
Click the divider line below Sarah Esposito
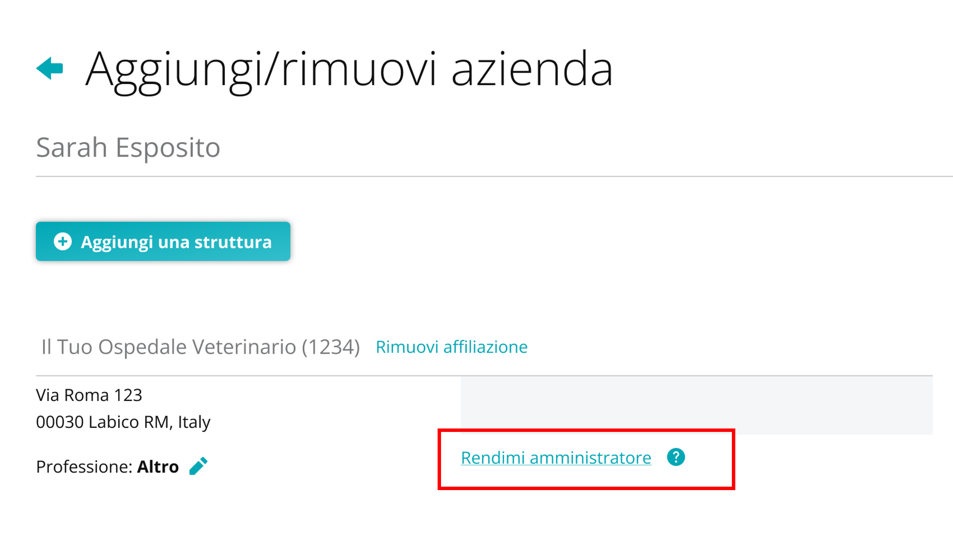pyautogui.click(x=492, y=176)
